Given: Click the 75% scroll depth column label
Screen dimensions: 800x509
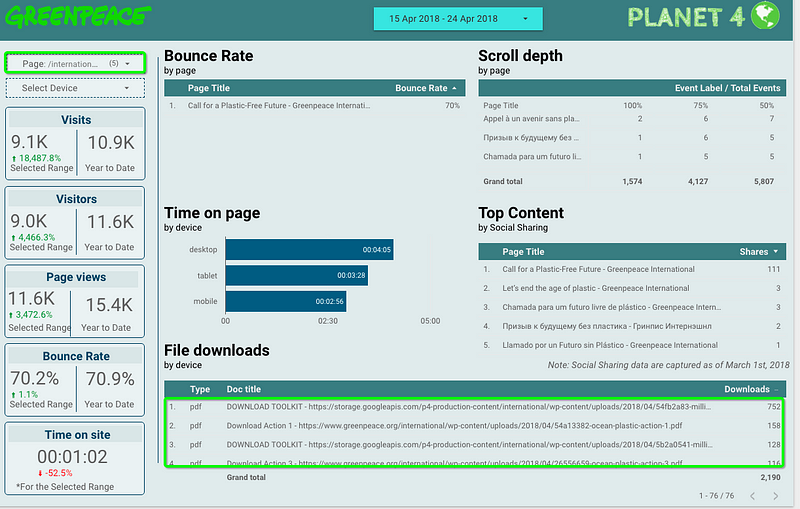Looking at the screenshot, I should pos(701,106).
